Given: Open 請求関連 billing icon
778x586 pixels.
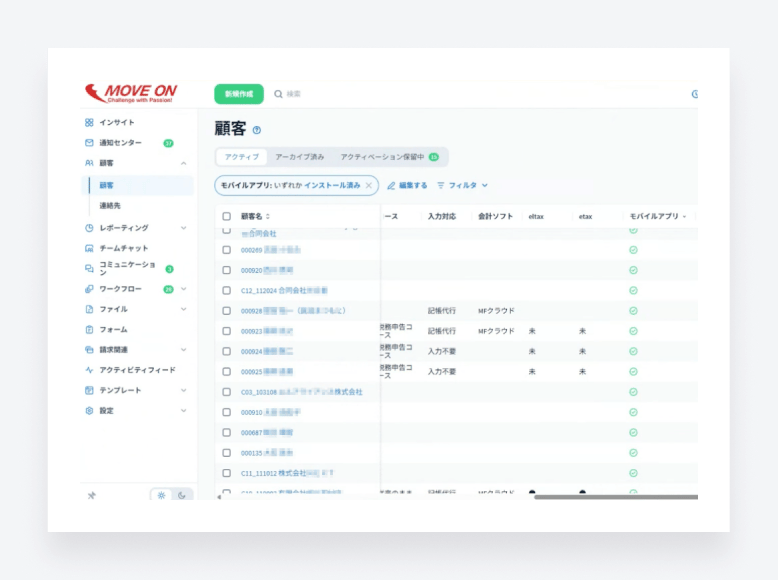Looking at the screenshot, I should pyautogui.click(x=89, y=350).
